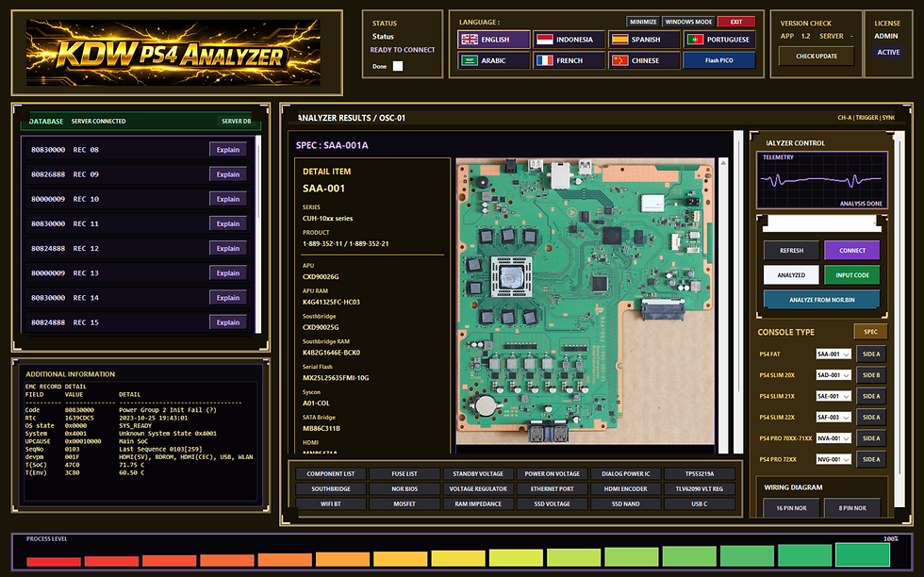Click Explain for REC 08
The height and width of the screenshot is (577, 924).
pyautogui.click(x=227, y=150)
